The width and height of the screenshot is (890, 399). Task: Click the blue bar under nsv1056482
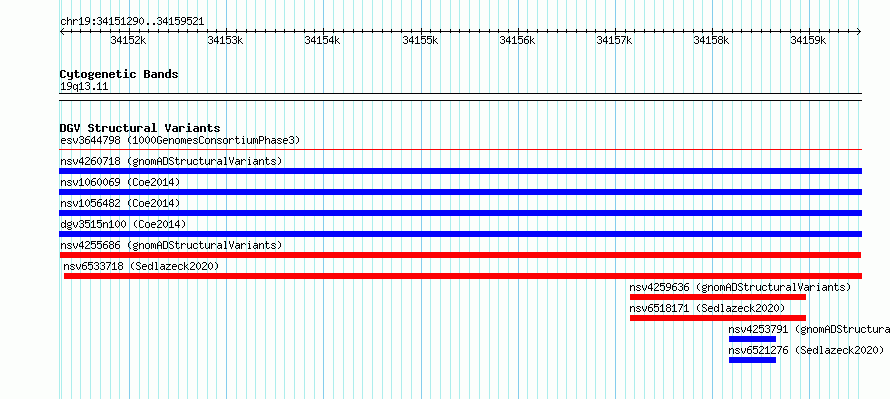[x=461, y=213]
